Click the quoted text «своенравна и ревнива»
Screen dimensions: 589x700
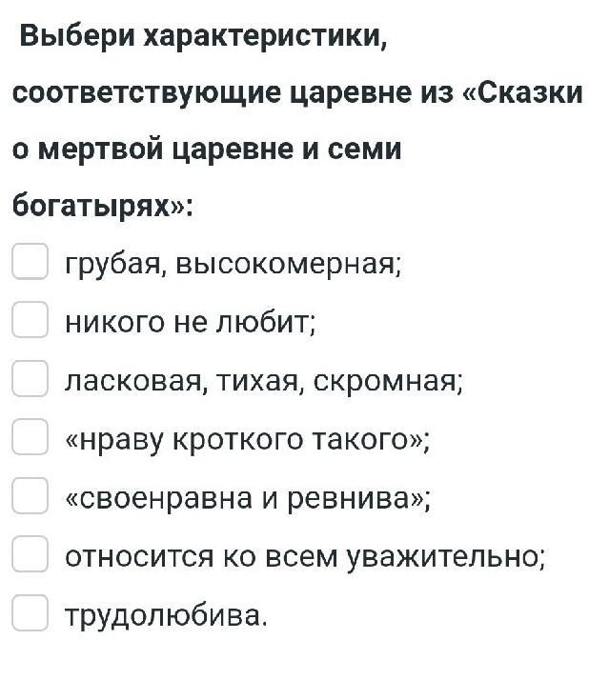[247, 498]
